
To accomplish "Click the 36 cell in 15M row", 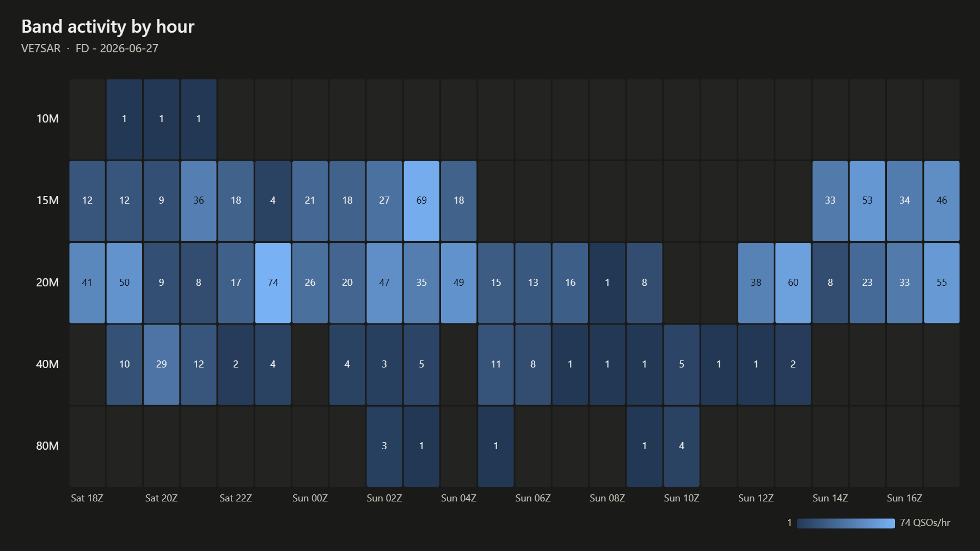I will click(198, 201).
